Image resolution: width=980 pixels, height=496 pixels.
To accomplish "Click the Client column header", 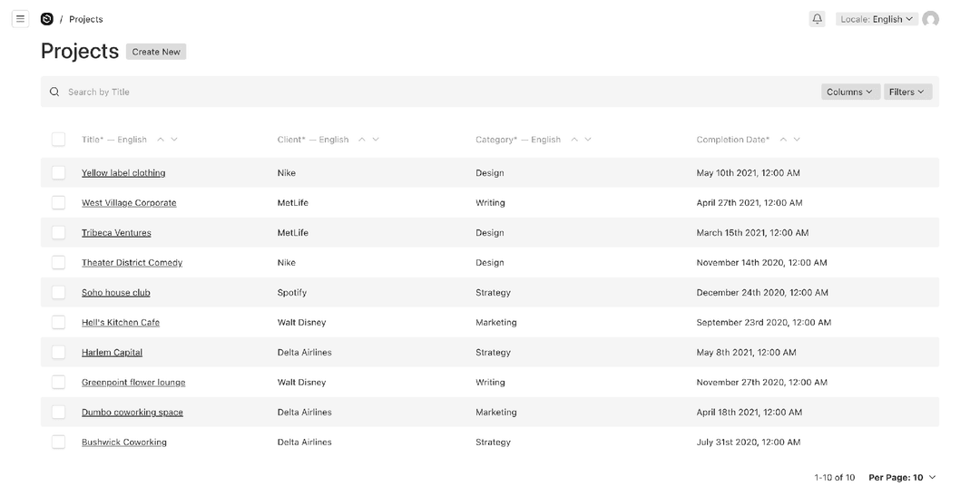I will [313, 140].
